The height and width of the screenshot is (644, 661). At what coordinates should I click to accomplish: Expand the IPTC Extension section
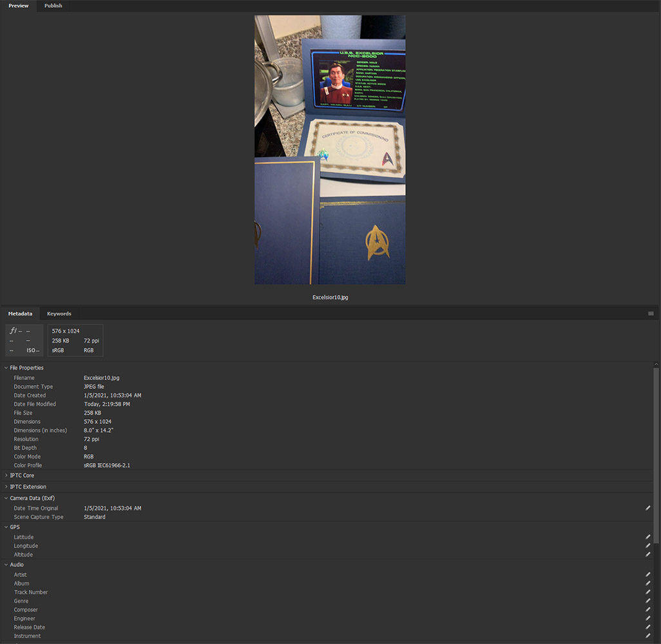pos(6,487)
